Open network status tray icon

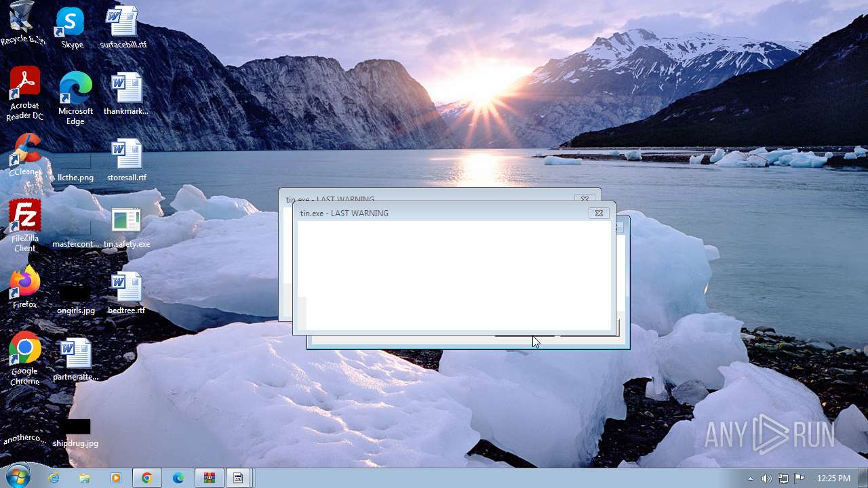tap(783, 479)
